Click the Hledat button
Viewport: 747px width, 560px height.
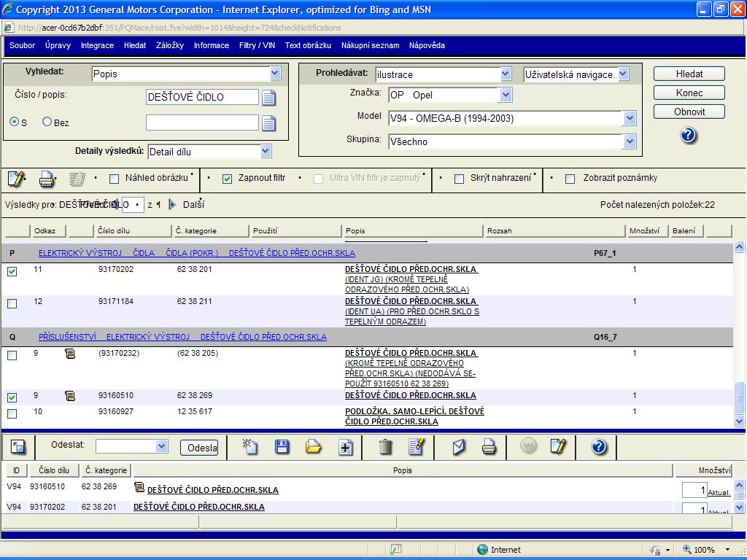click(689, 74)
